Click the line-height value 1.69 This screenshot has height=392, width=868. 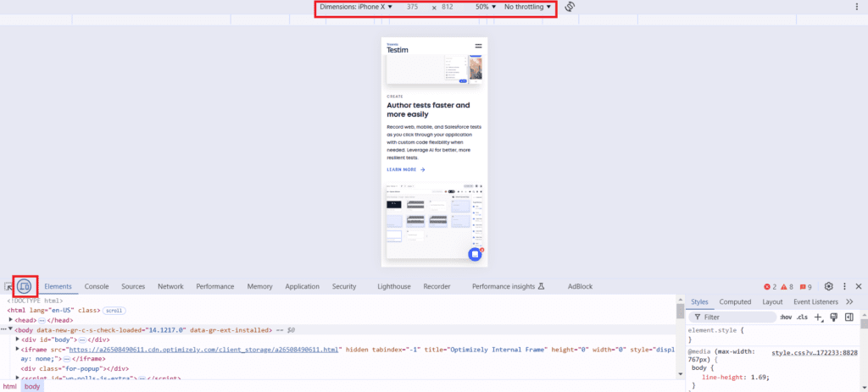(759, 377)
